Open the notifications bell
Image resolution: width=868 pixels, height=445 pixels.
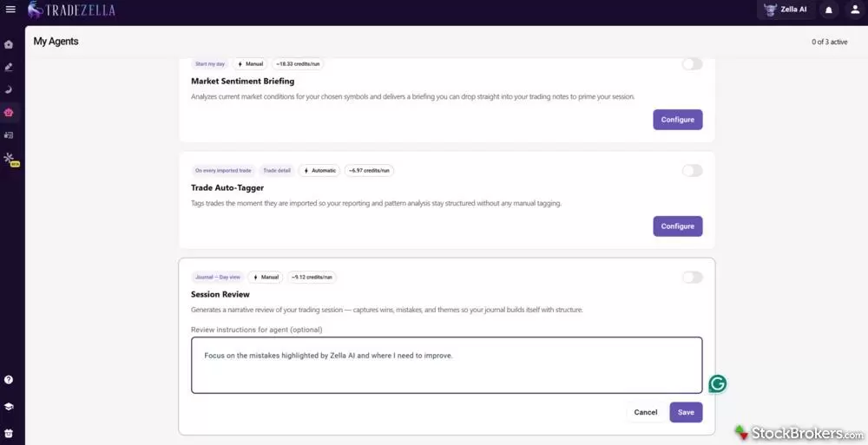pos(829,10)
